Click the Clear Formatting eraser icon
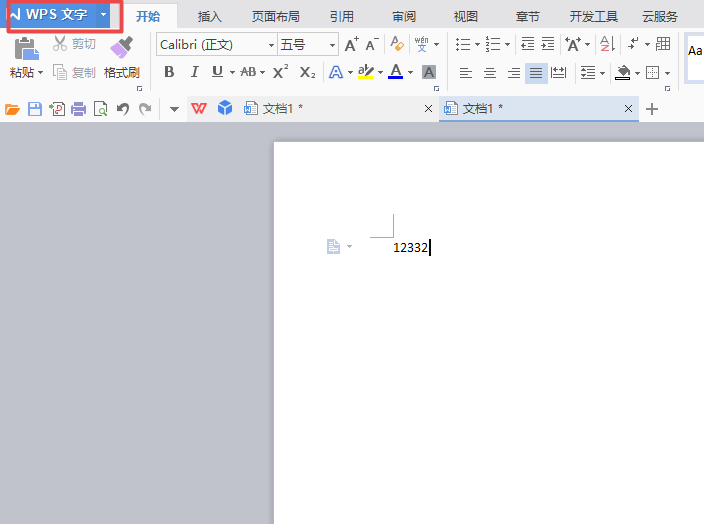Image resolution: width=704 pixels, height=524 pixels. pos(397,45)
